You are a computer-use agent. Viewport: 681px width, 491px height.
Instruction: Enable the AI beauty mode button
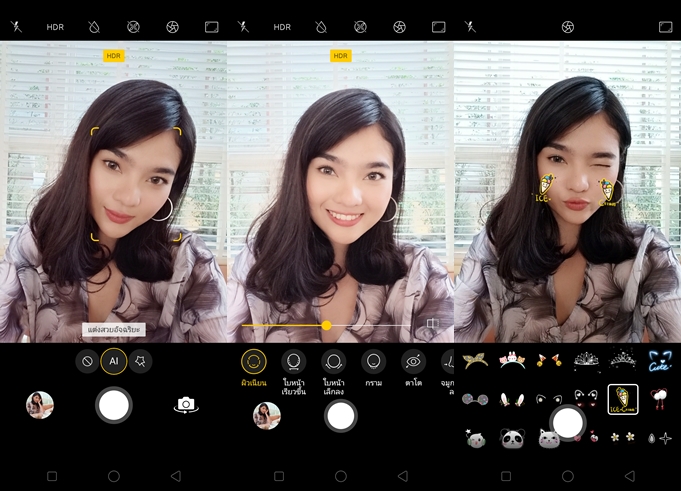coord(114,361)
